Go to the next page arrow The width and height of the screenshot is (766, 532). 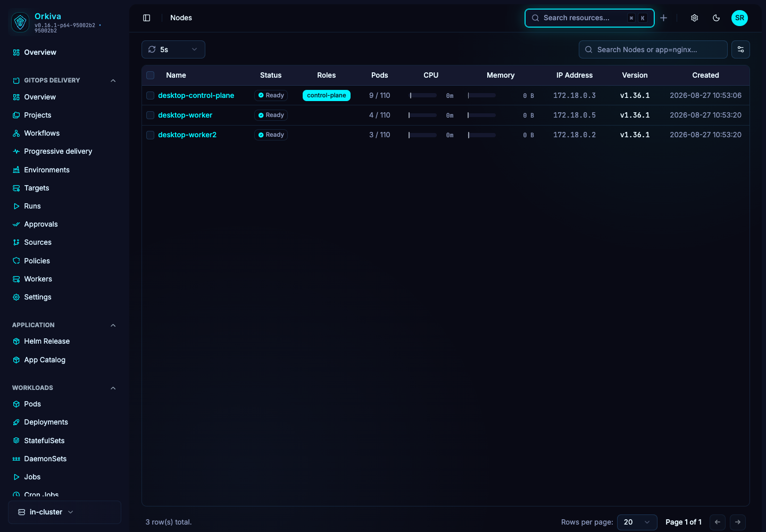738,522
